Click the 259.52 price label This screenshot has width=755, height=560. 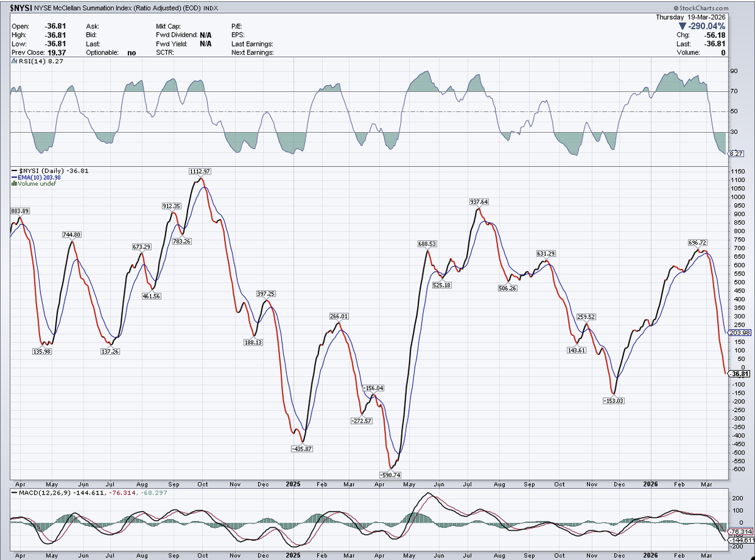click(586, 316)
